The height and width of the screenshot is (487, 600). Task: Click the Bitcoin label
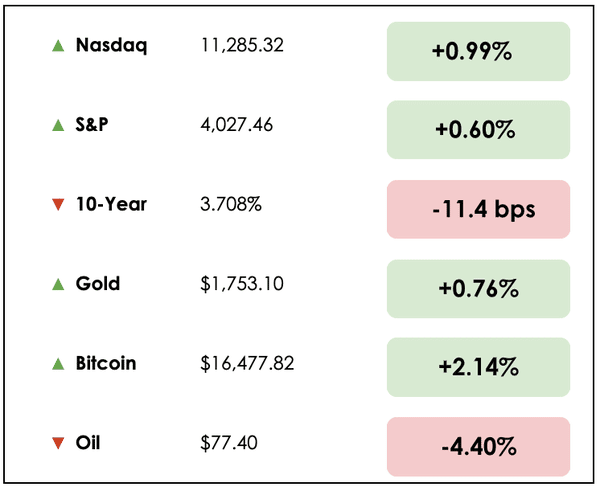click(106, 363)
